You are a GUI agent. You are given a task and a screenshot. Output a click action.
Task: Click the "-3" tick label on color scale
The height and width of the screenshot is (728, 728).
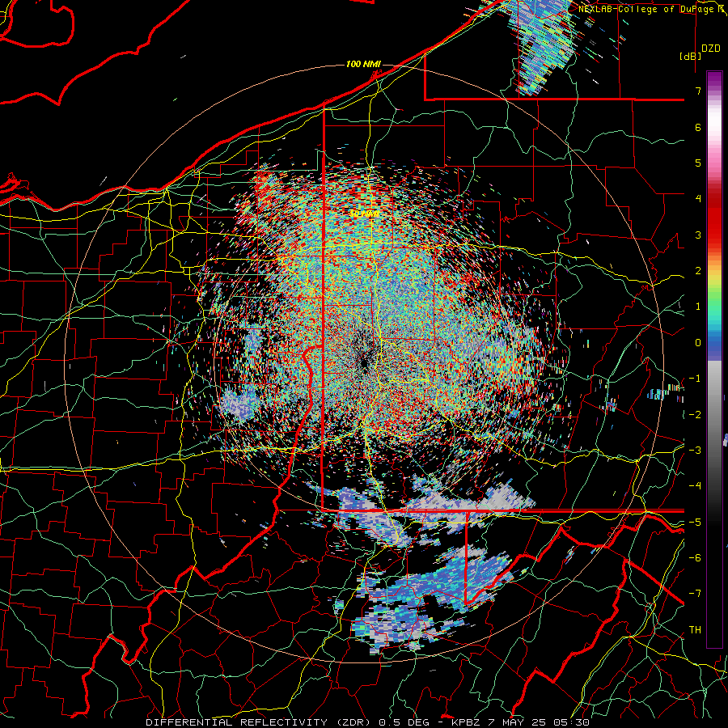pos(695,451)
